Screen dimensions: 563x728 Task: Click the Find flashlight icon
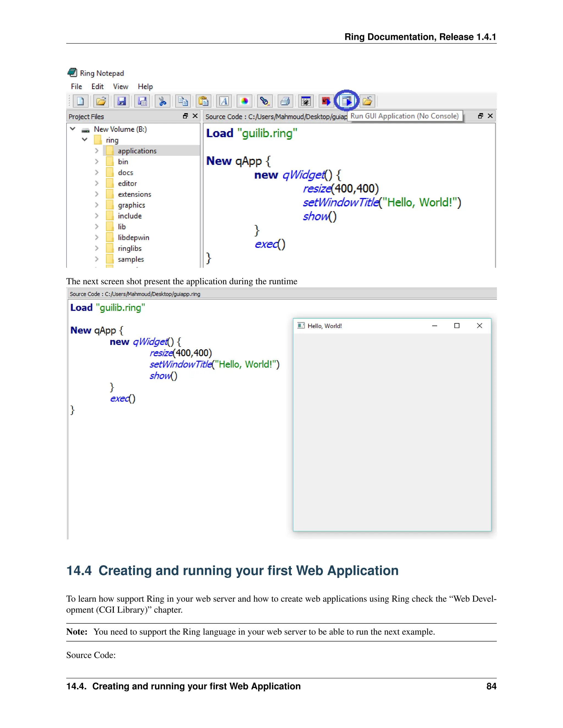coord(265,101)
